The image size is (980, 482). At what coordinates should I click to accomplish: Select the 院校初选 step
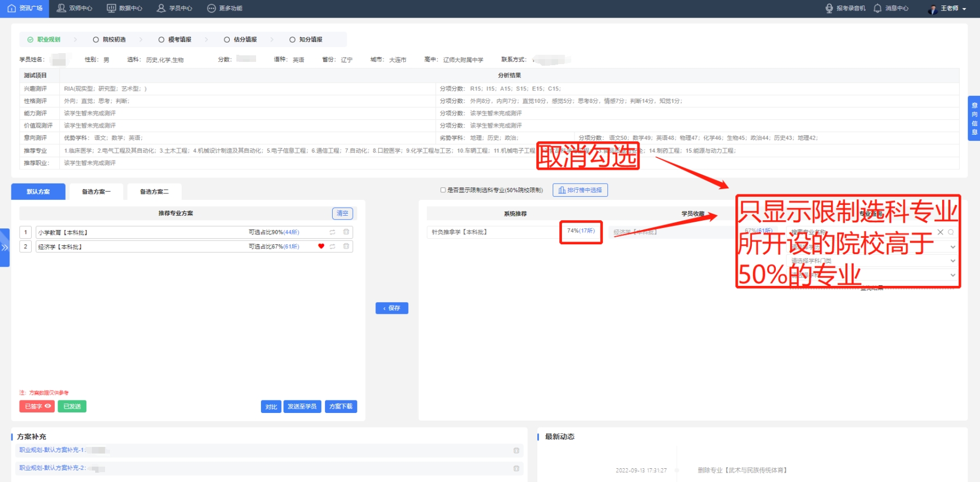(x=109, y=39)
